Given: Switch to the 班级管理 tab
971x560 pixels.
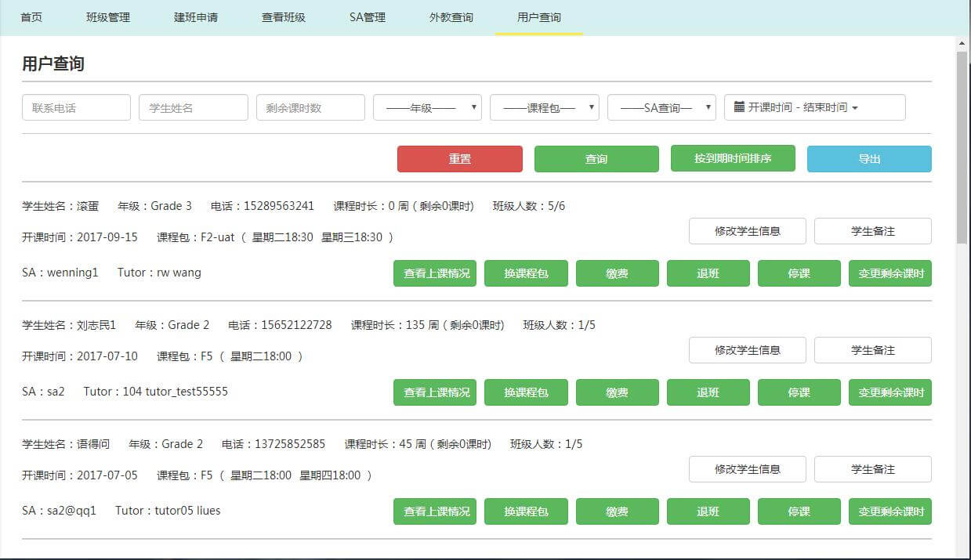Looking at the screenshot, I should point(108,17).
